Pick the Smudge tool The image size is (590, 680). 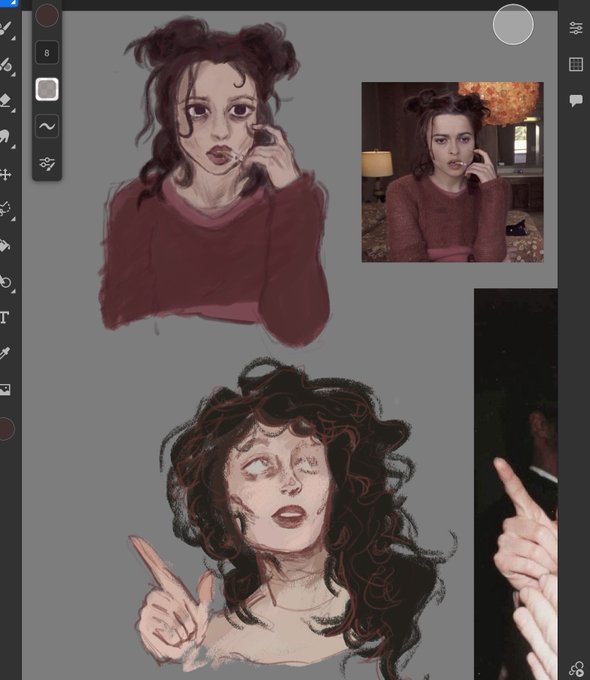tap(4, 137)
